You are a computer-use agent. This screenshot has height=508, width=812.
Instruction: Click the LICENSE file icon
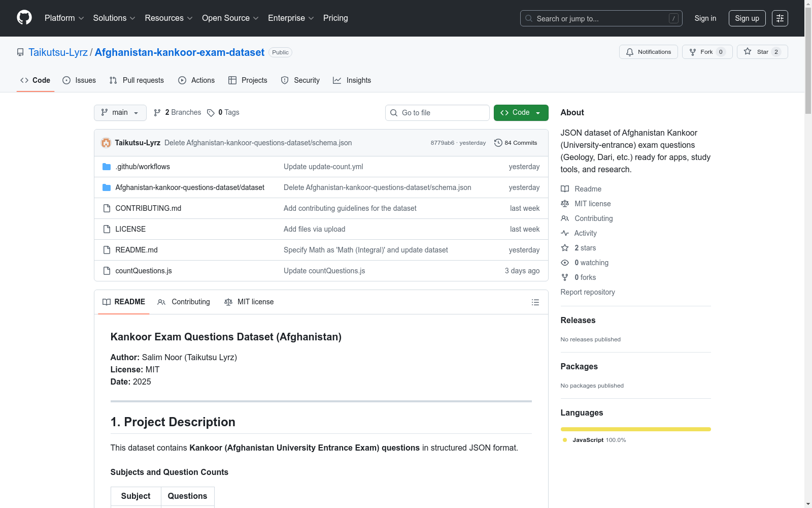pos(107,229)
